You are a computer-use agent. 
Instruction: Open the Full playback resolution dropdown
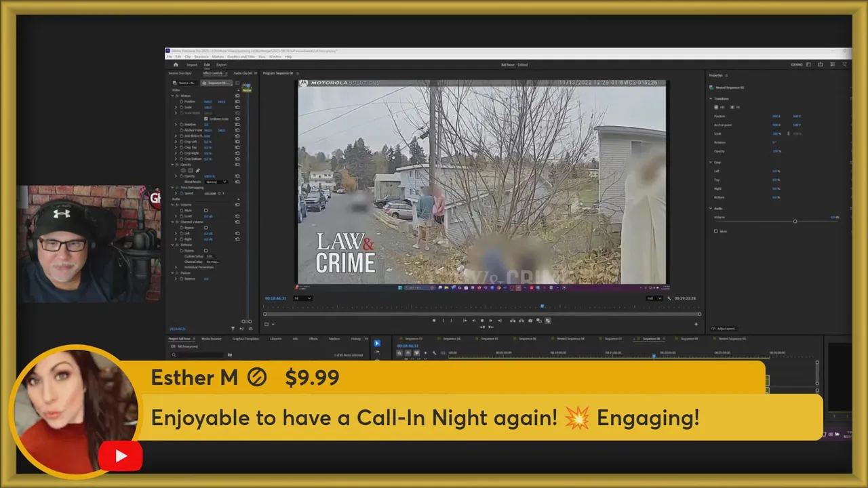[654, 298]
